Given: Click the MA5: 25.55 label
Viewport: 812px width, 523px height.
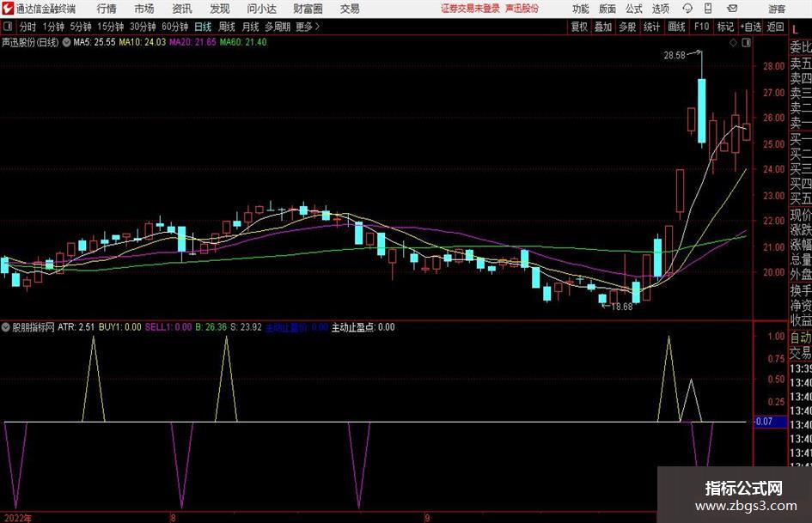Looking at the screenshot, I should pyautogui.click(x=95, y=42).
